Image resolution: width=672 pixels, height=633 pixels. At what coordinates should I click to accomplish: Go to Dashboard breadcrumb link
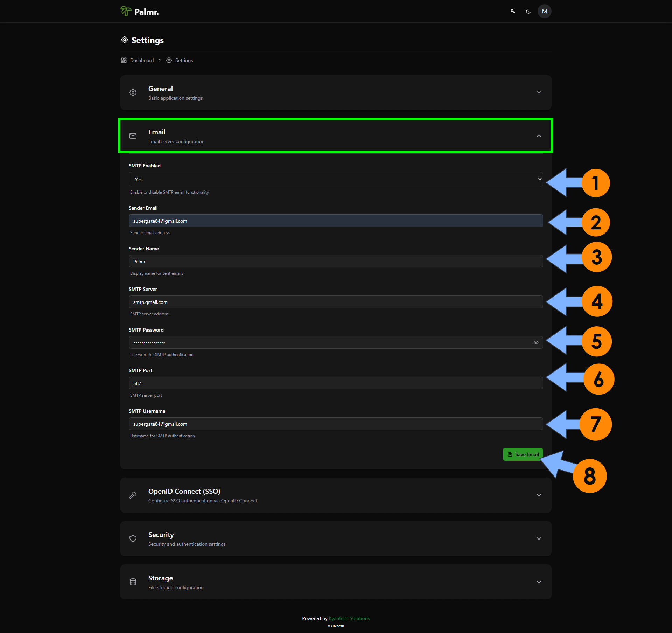click(142, 60)
